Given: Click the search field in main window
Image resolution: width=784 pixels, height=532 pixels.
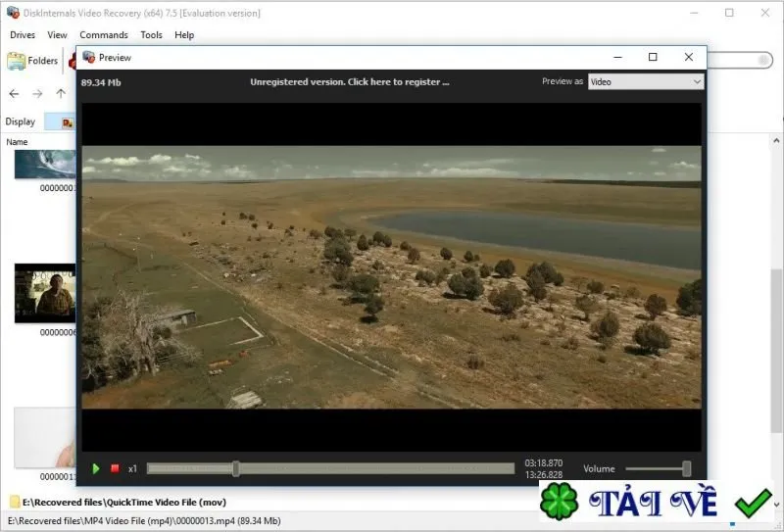Looking at the screenshot, I should pyautogui.click(x=739, y=61).
